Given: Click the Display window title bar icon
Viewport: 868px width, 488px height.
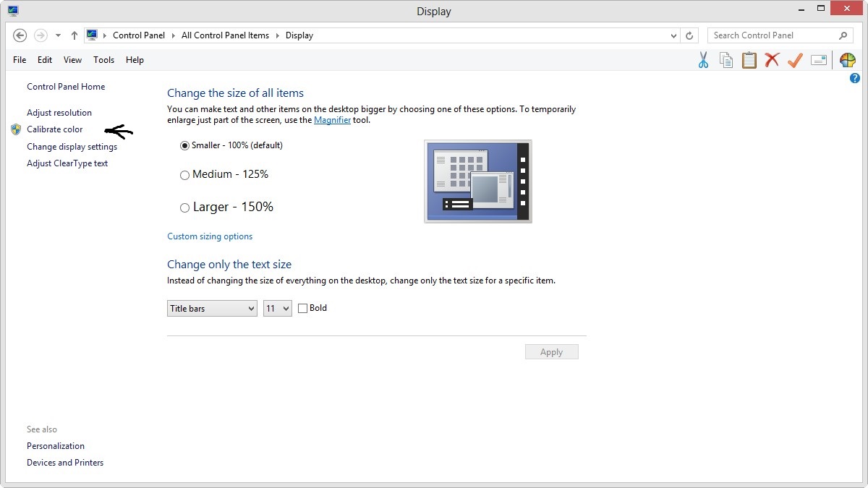Looking at the screenshot, I should 13,10.
